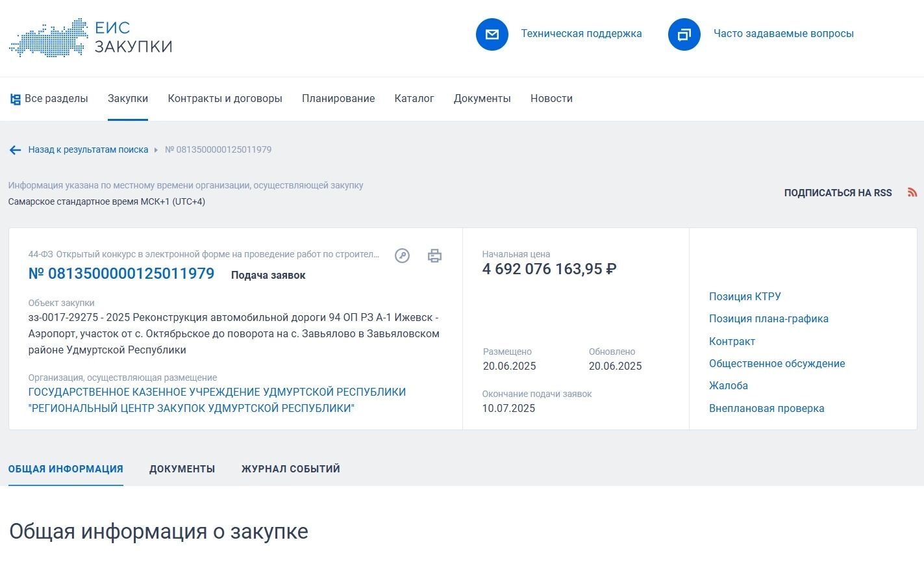Open the Региональный центр закупок organization link
This screenshot has width=924, height=564.
click(217, 400)
